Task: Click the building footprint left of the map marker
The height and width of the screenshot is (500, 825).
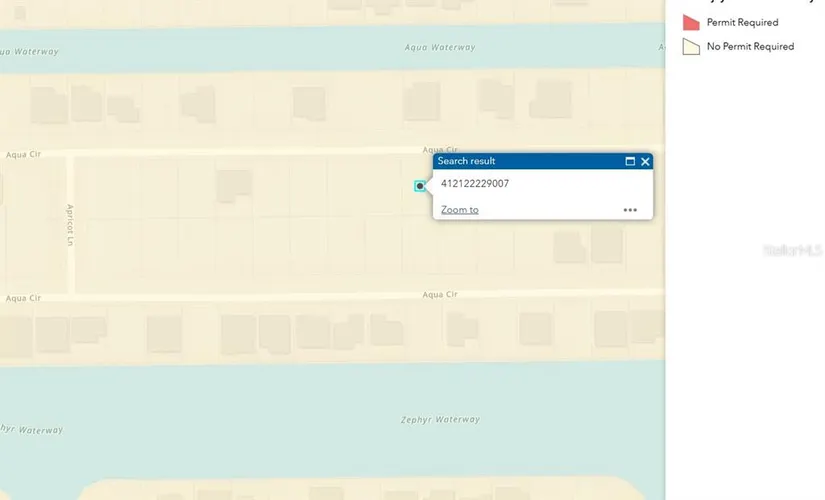Action: 235,184
